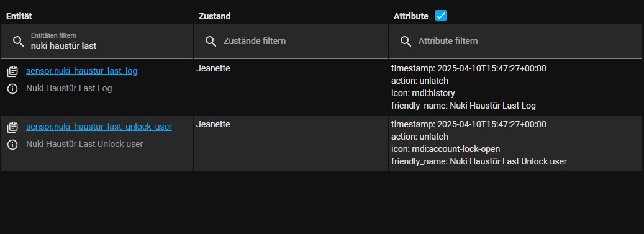Screen dimensions: 644x234
Task: Click the 'icon: mdi:account-lock-open' attribute line
Action: coord(446,149)
